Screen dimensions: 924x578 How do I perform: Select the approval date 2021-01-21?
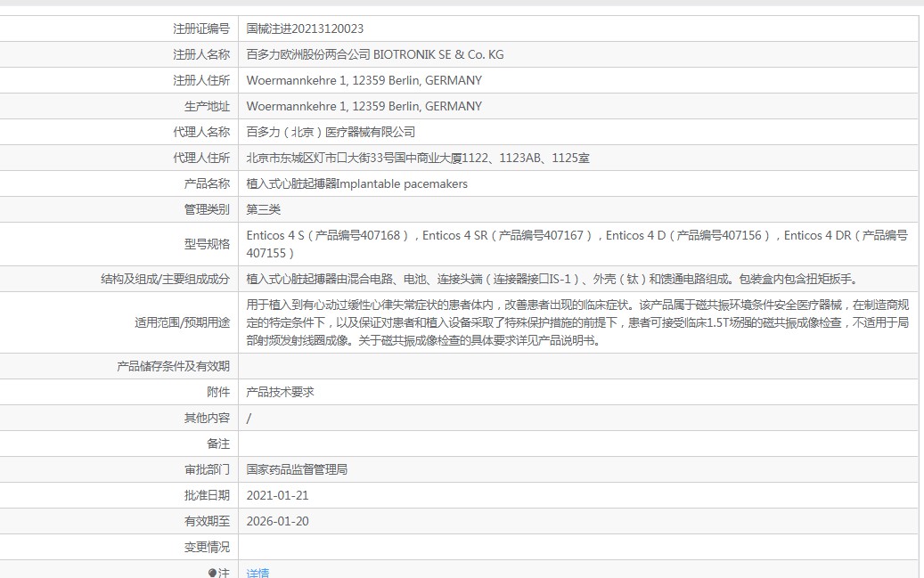tap(277, 496)
